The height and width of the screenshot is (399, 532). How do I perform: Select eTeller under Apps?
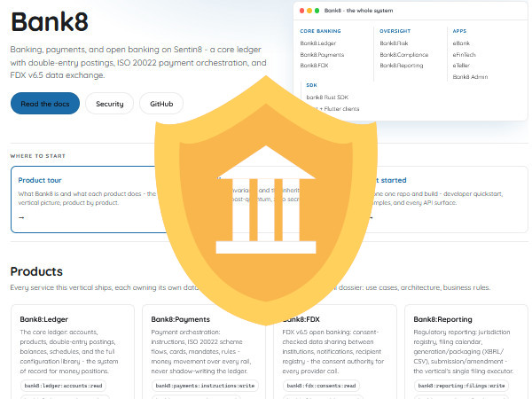[x=461, y=66]
